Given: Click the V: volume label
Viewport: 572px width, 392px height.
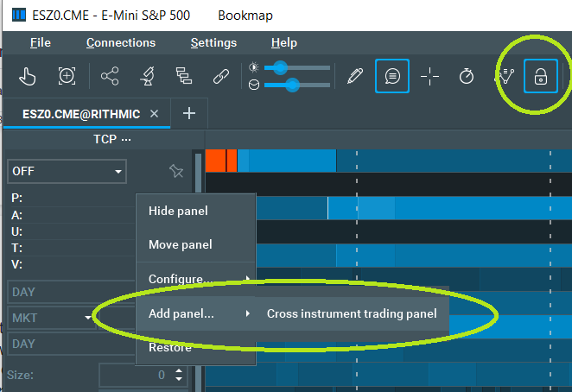Looking at the screenshot, I should pos(16,264).
